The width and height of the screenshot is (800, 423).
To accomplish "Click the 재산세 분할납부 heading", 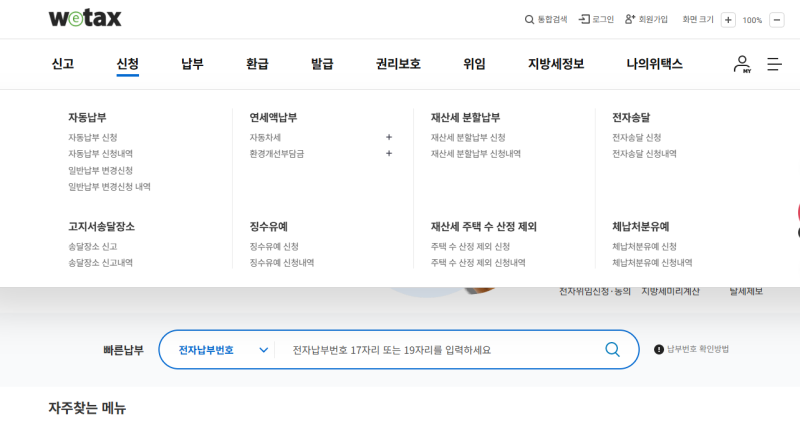I will pos(465,117).
